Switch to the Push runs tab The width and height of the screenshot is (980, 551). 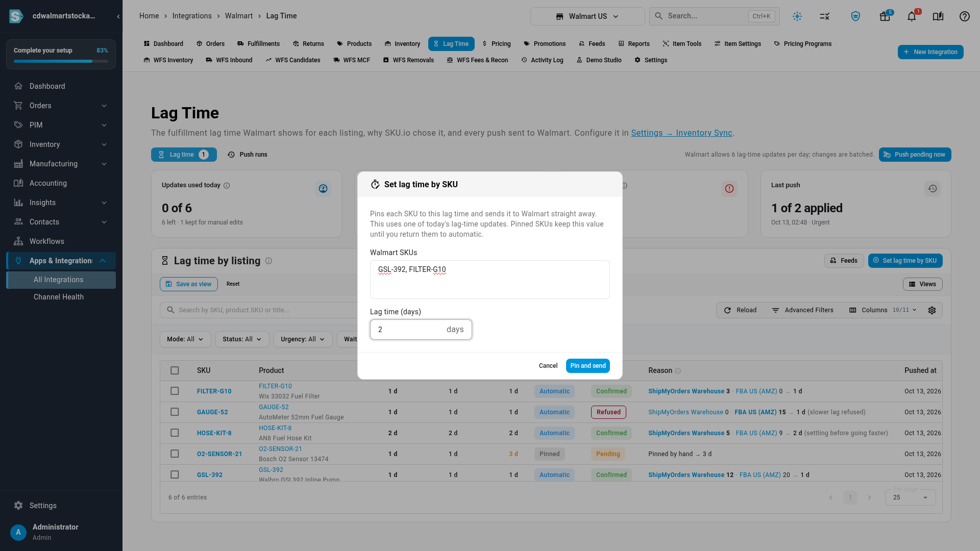click(x=248, y=155)
